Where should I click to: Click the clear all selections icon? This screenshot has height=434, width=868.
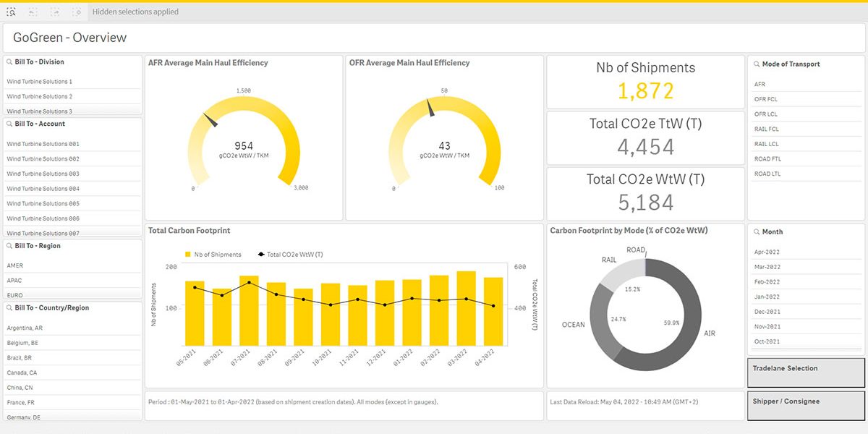pos(77,12)
